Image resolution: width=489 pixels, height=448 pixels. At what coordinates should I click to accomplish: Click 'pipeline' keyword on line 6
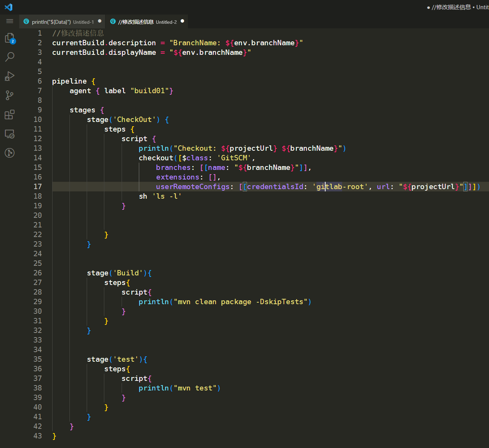click(69, 81)
